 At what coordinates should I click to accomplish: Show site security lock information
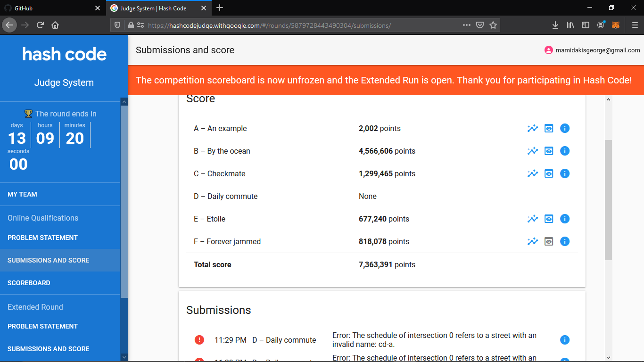click(131, 25)
